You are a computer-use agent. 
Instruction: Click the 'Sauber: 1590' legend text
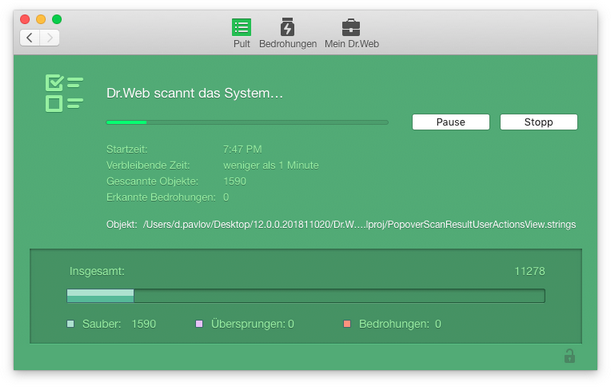point(119,324)
